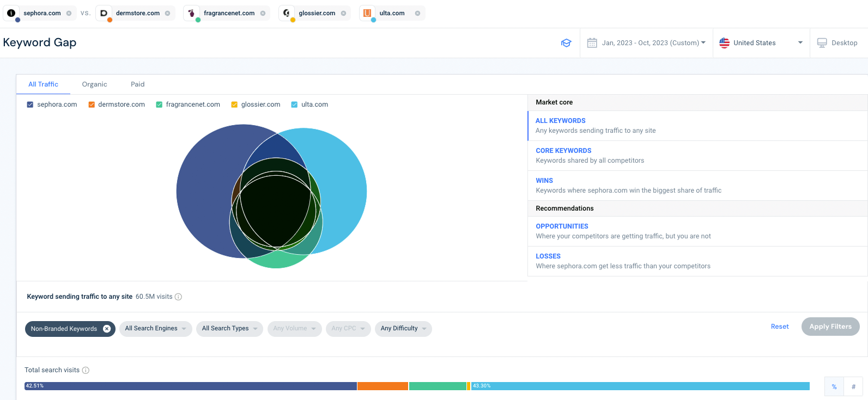Click the glossier.com favicon in the comparison bar
The height and width of the screenshot is (400, 868).
287,13
